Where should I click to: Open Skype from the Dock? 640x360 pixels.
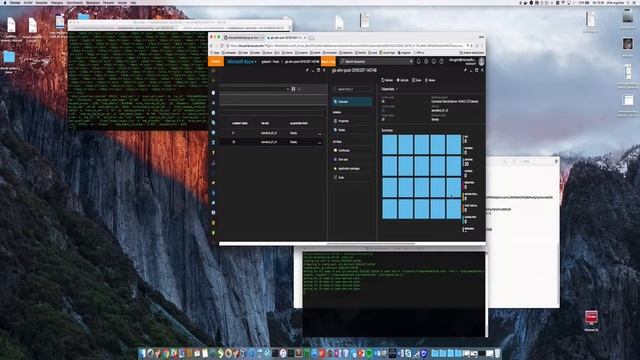click(x=408, y=353)
